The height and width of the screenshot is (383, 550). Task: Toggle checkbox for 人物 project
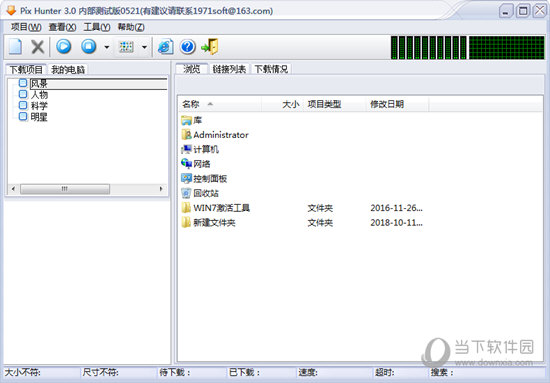coord(23,94)
